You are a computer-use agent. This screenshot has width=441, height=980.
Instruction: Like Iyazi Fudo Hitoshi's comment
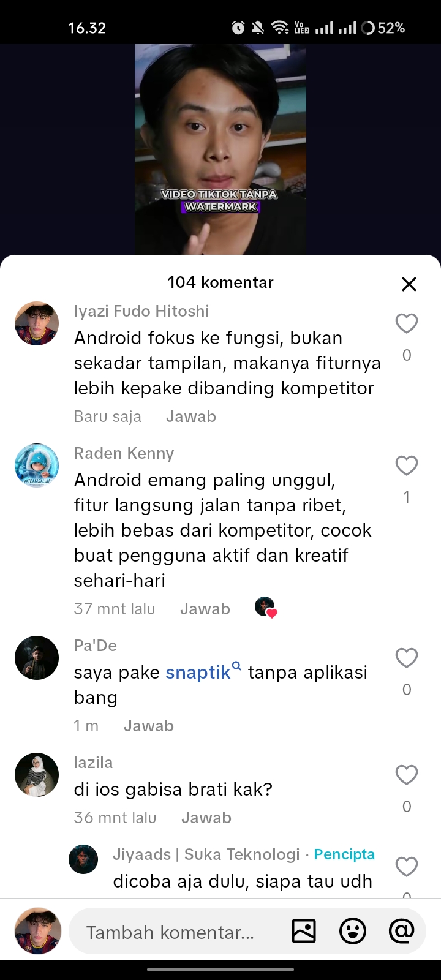[406, 323]
